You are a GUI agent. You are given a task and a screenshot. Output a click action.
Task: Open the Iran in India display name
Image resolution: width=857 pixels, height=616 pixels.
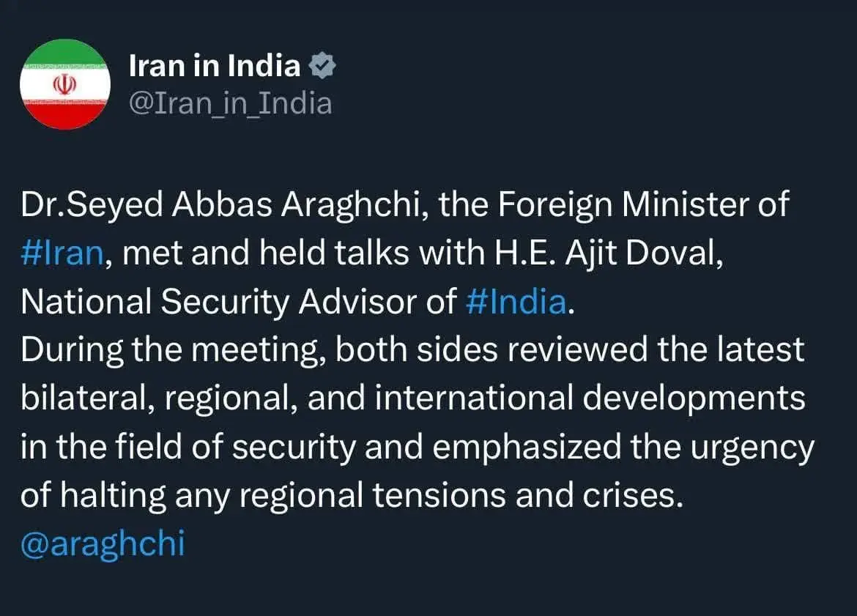[x=215, y=66]
